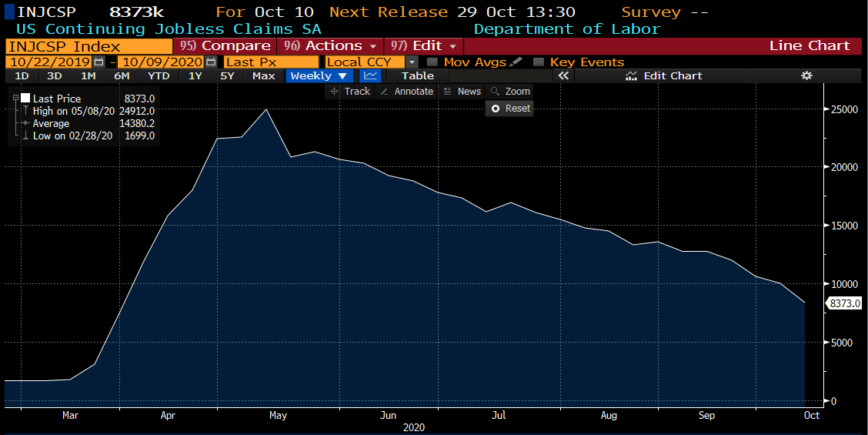The image size is (868, 435).
Task: Click the 10/22/2019 start date field
Action: [x=48, y=62]
